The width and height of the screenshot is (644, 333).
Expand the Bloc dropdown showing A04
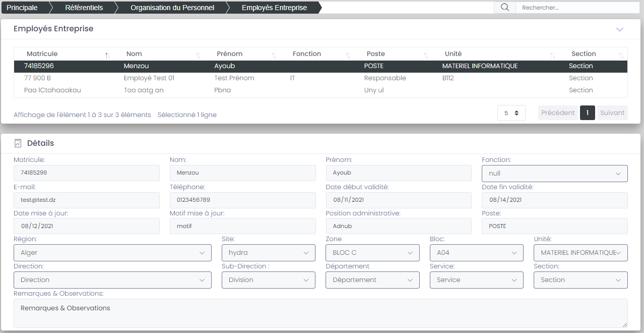[476, 253]
